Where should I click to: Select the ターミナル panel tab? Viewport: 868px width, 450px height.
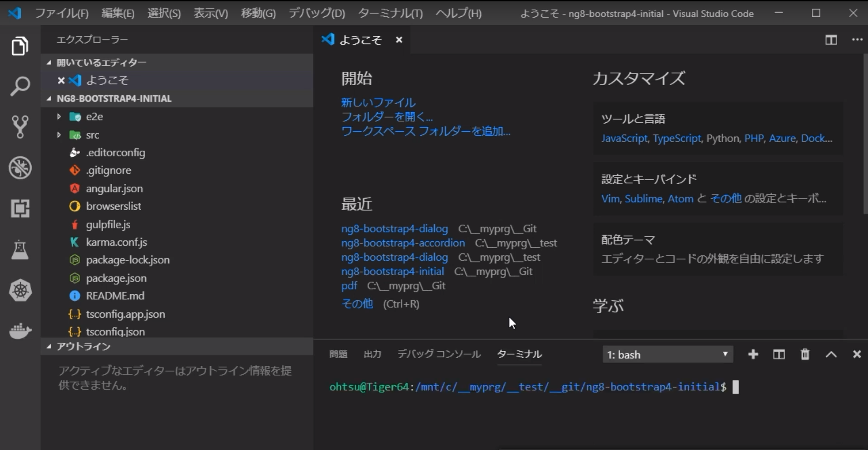click(x=519, y=354)
